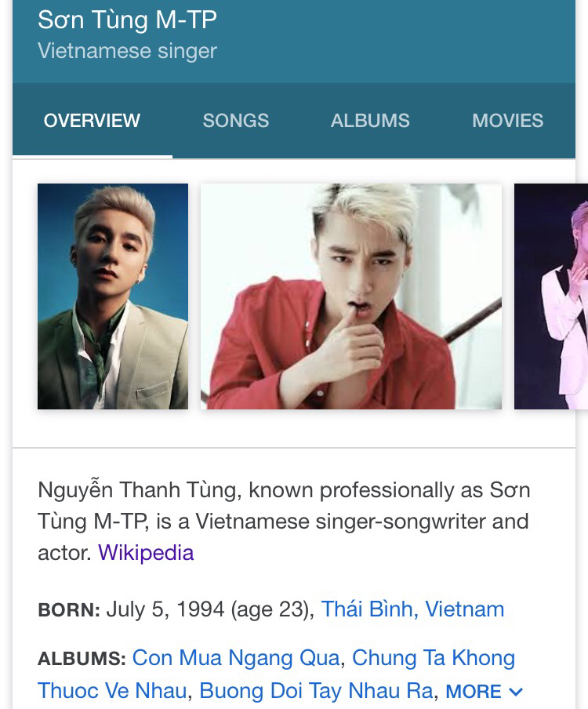Select album Buong Doi Tay Nhau Ra
Viewport: 588px width, 709px height.
pyautogui.click(x=316, y=691)
